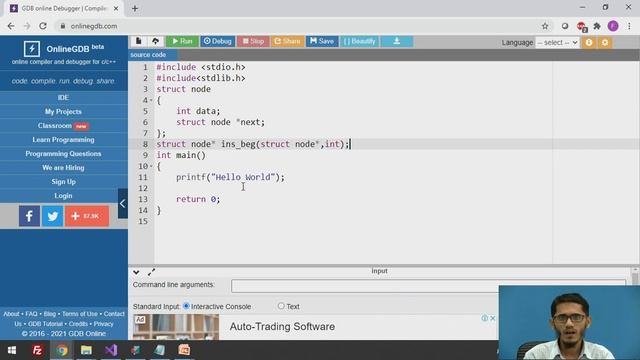
Task: Open the Credits footer link
Action: tap(78, 324)
